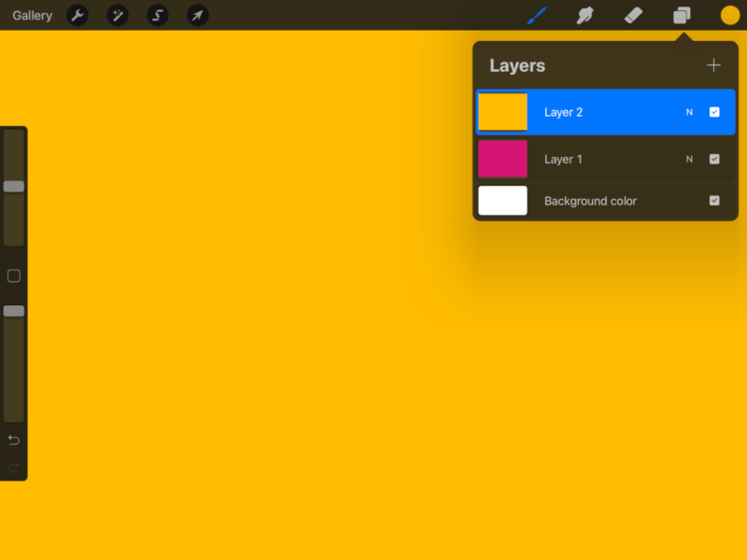Open the Actions menu wrench icon
Screen dimensions: 747x560
(x=78, y=15)
